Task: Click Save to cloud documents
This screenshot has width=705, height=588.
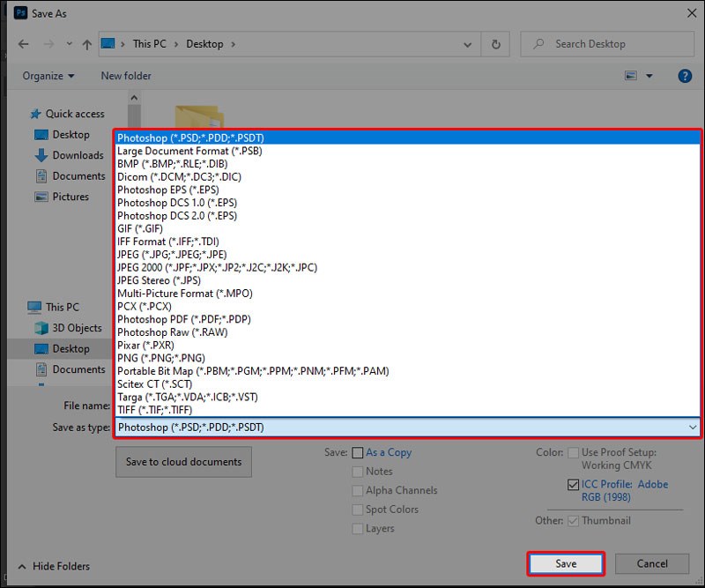Action: point(183,461)
